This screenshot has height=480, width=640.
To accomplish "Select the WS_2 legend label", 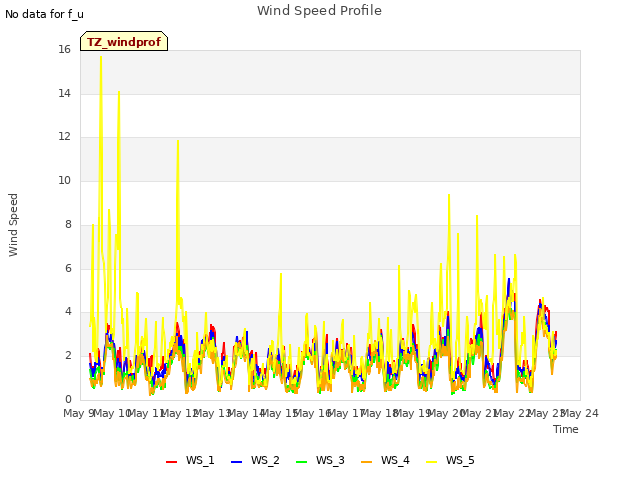I will (x=265, y=460).
